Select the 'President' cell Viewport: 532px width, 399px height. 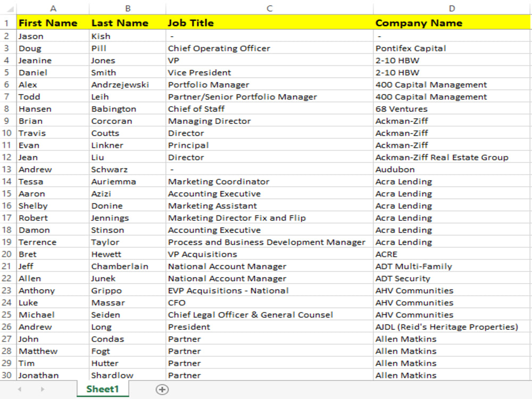(x=269, y=327)
